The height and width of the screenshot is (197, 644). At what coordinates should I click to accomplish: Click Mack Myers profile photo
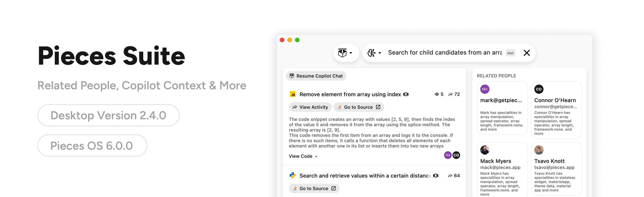pyautogui.click(x=485, y=150)
